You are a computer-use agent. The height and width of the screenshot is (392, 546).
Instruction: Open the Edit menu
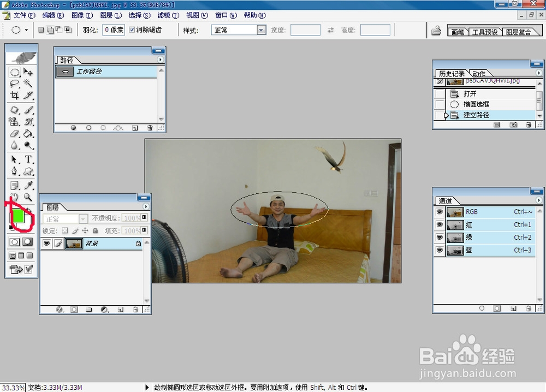click(54, 15)
